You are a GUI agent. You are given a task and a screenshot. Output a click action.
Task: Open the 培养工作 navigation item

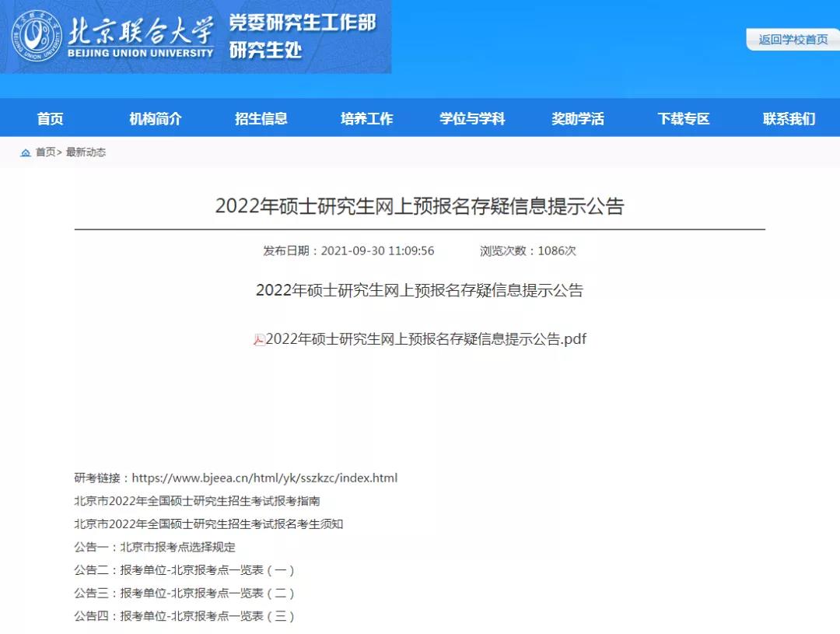[367, 118]
